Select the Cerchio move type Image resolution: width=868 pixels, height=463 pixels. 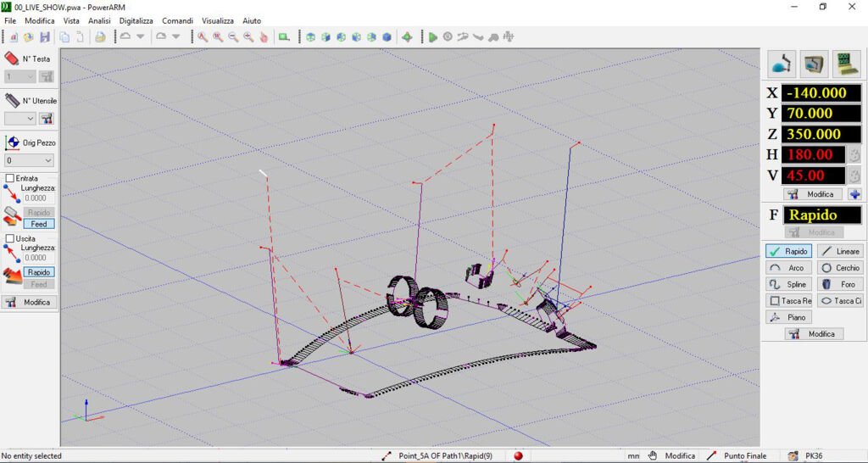[x=839, y=267]
